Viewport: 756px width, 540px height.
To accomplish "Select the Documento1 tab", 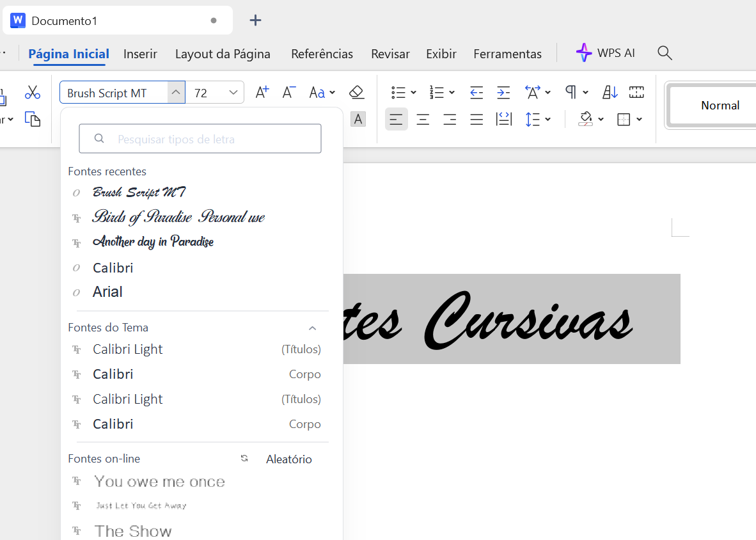I will [118, 20].
